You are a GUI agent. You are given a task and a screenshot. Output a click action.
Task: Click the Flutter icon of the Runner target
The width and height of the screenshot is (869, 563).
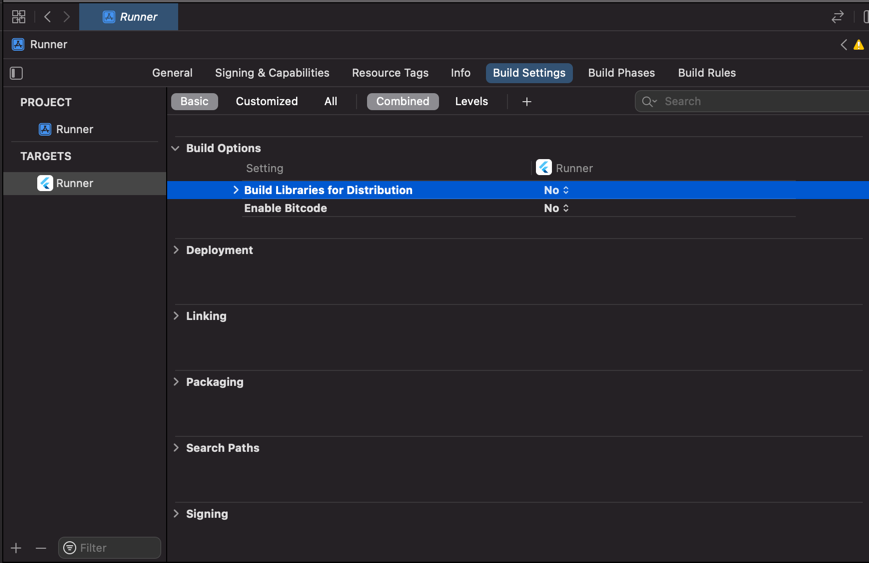(45, 183)
